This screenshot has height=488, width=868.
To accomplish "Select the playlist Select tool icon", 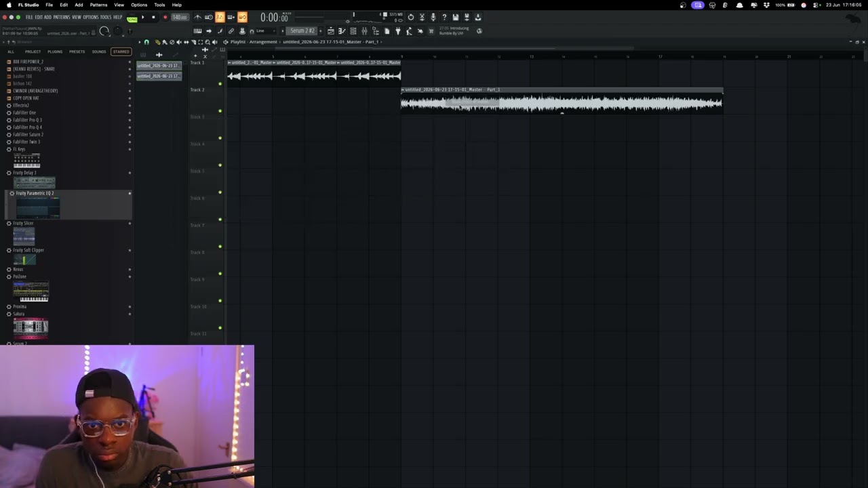I will (200, 42).
